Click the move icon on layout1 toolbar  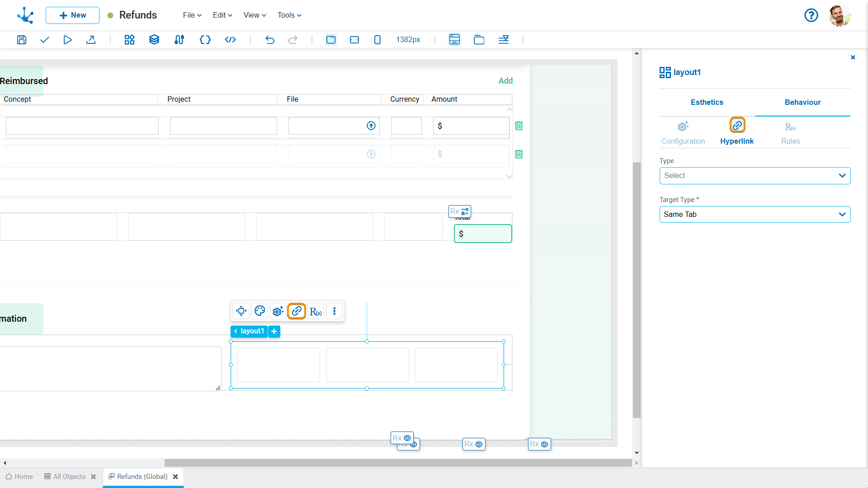point(241,311)
